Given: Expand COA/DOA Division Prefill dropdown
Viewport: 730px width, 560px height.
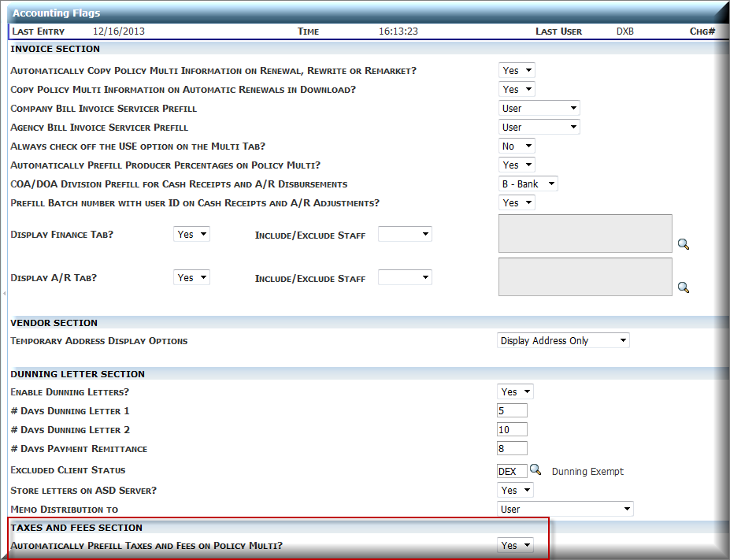Looking at the screenshot, I should 528,184.
